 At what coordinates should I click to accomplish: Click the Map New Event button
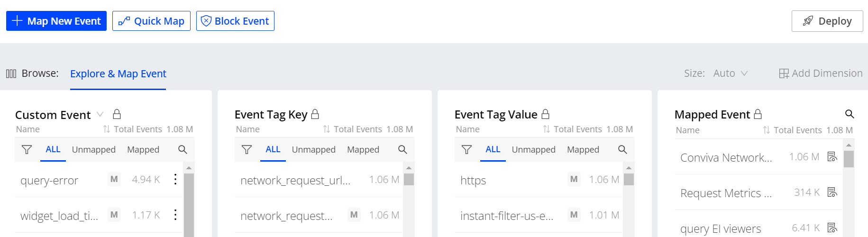[56, 21]
